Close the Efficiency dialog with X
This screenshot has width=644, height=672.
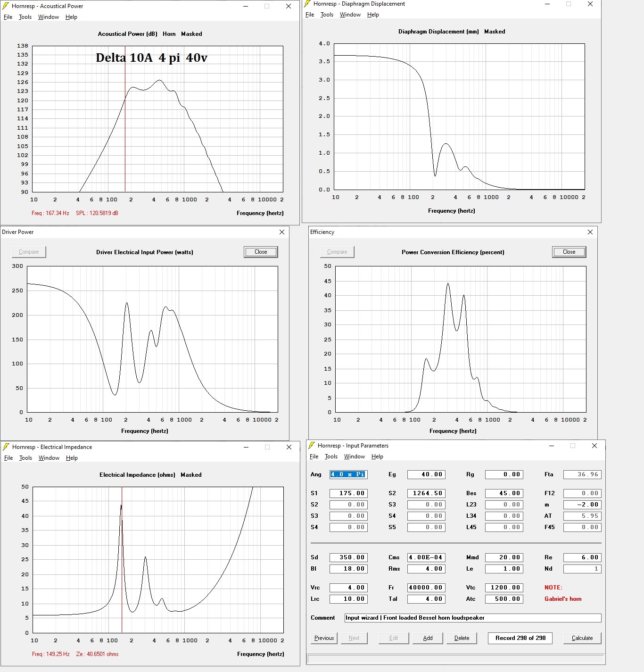point(590,232)
